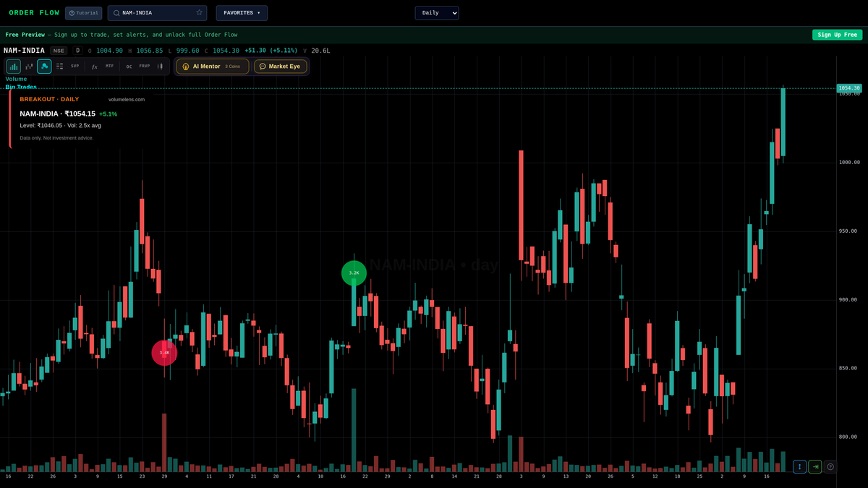Click the 999.60 low price value
The height and width of the screenshot is (488, 868).
coord(187,51)
